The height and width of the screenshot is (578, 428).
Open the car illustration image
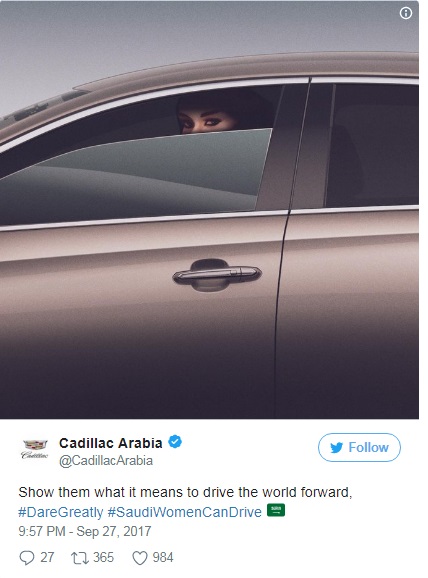pyautogui.click(x=209, y=209)
